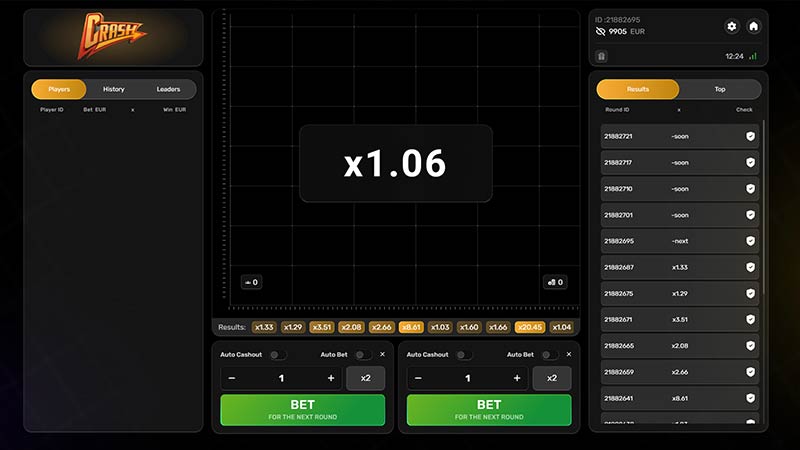Viewport: 800px width, 450px height.
Task: Open the gift bonus icon
Action: (602, 56)
